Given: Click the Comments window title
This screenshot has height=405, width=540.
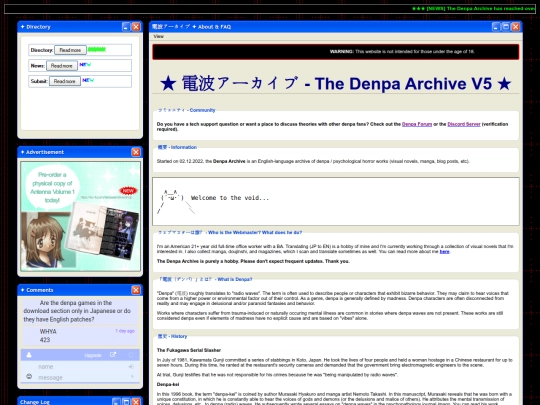Looking at the screenshot, I should [x=40, y=290].
